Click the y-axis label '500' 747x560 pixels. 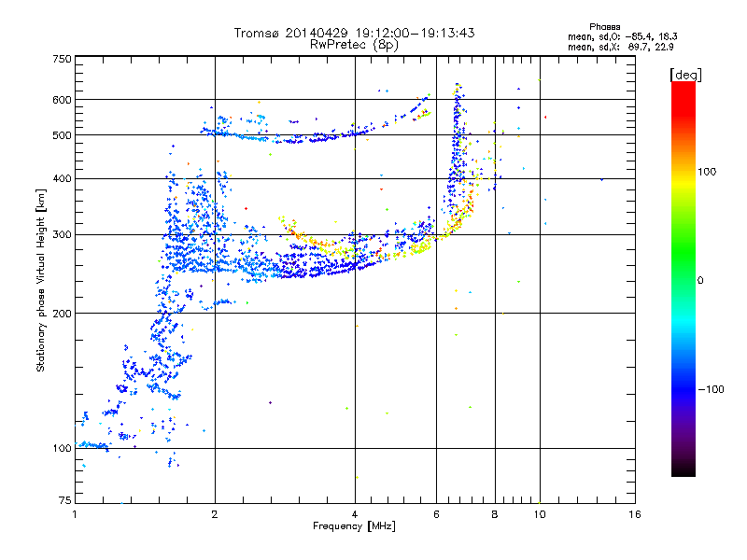pyautogui.click(x=63, y=135)
